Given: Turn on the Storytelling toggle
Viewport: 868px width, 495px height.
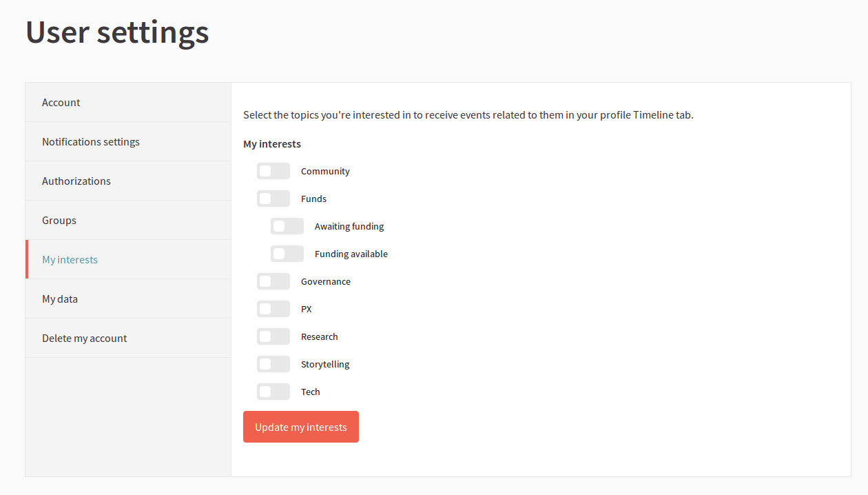Looking at the screenshot, I should point(273,364).
